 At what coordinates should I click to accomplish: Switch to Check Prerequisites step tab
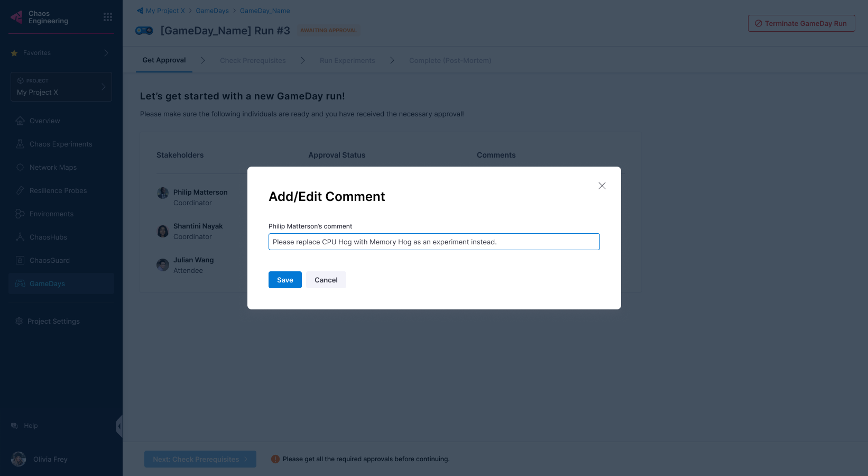(253, 61)
